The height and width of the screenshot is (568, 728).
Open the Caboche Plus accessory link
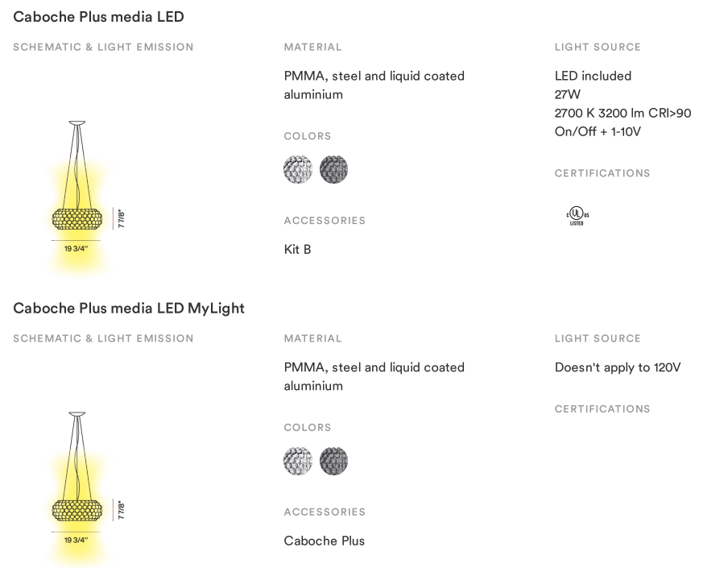tap(324, 541)
